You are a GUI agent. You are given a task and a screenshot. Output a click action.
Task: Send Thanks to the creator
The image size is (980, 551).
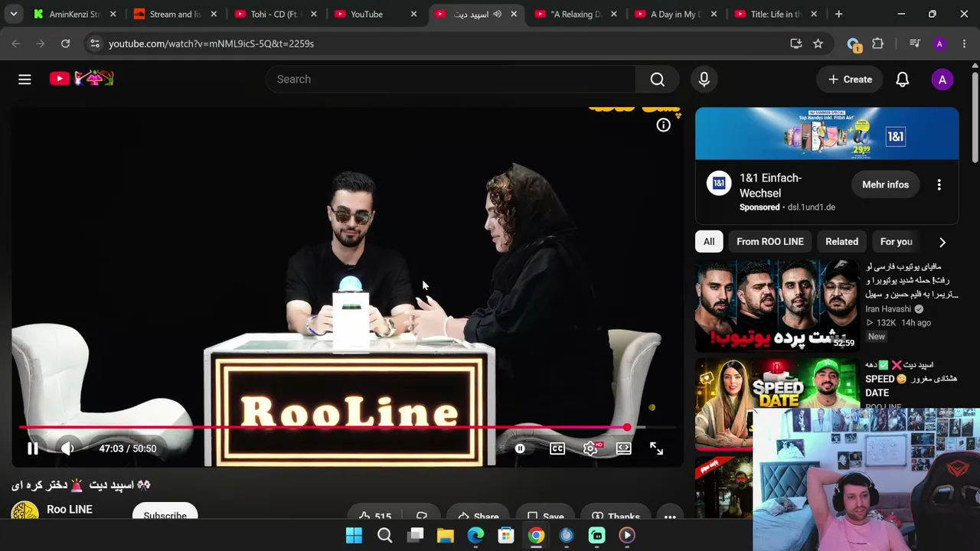[x=616, y=517]
